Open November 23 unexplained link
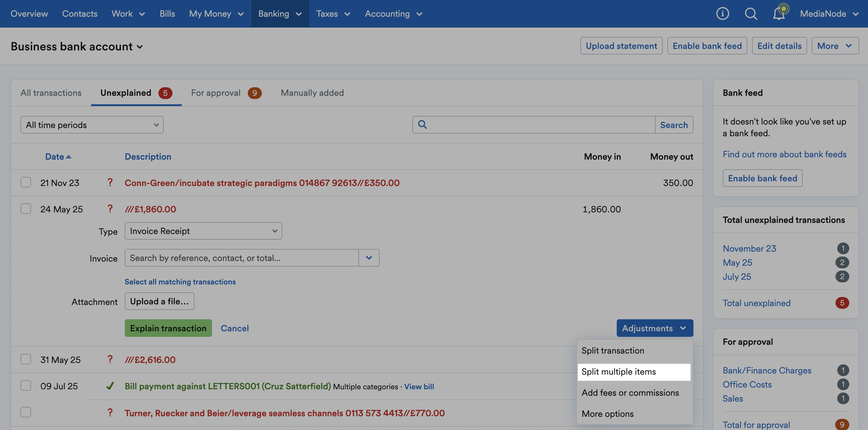Screen dimensions: 868x430 click(749, 248)
